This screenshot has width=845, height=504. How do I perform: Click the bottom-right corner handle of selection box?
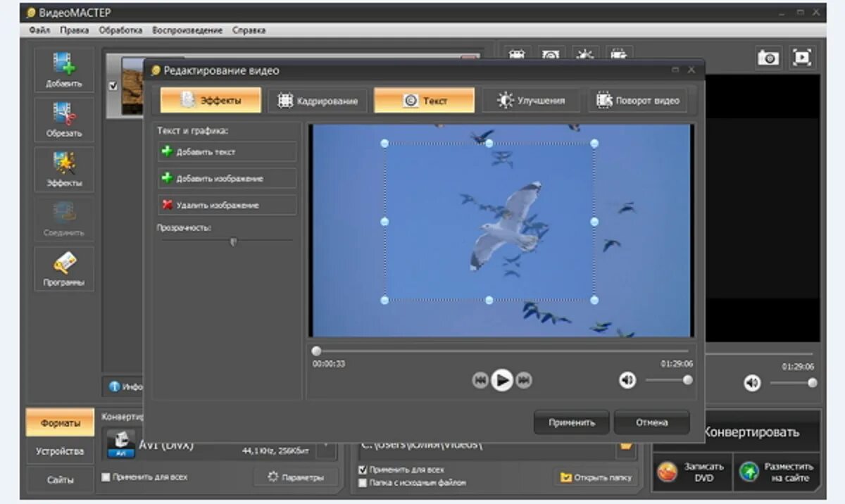click(x=594, y=300)
